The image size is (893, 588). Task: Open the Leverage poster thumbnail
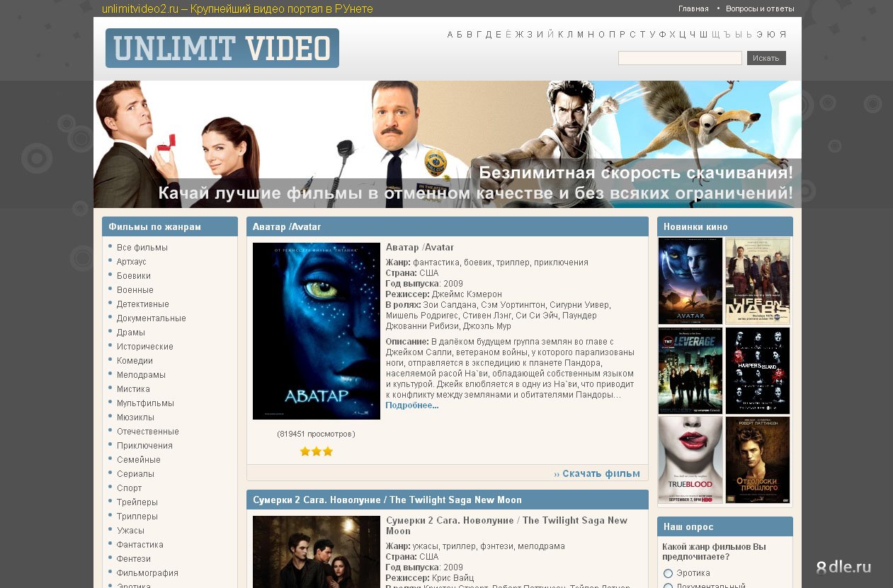[x=690, y=371]
